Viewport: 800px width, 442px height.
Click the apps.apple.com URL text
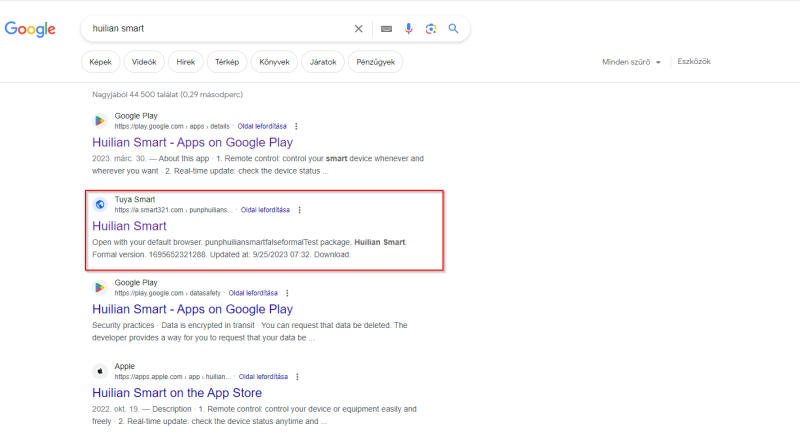(172, 377)
